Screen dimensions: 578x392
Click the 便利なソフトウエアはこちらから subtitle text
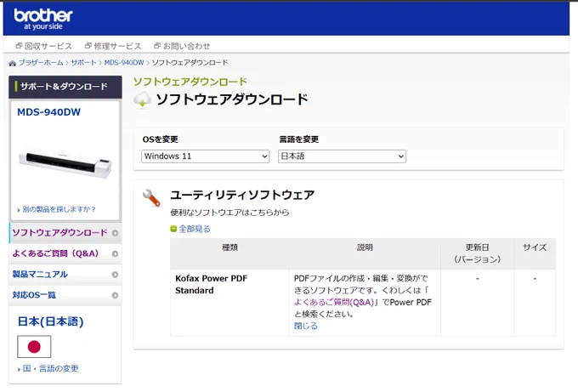pyautogui.click(x=229, y=213)
